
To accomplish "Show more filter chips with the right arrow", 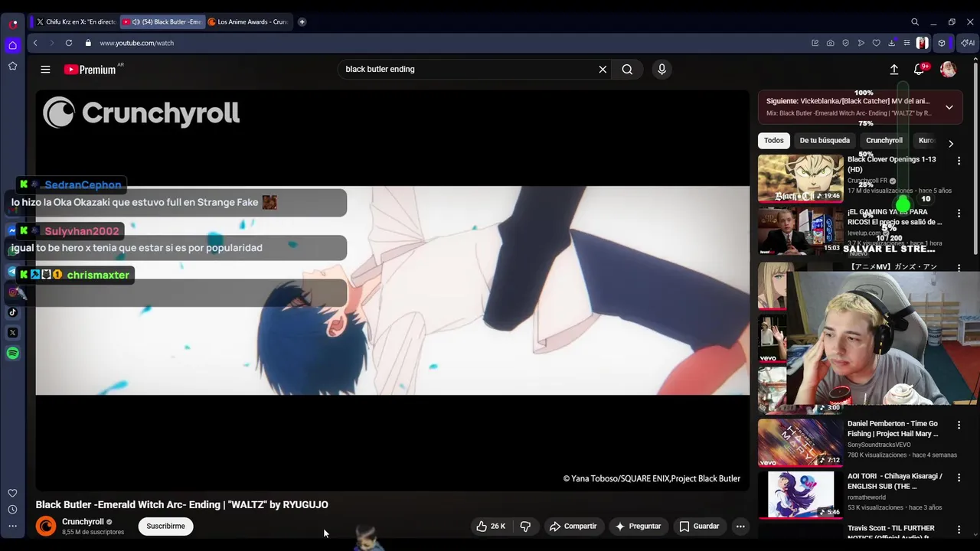I will (x=951, y=143).
